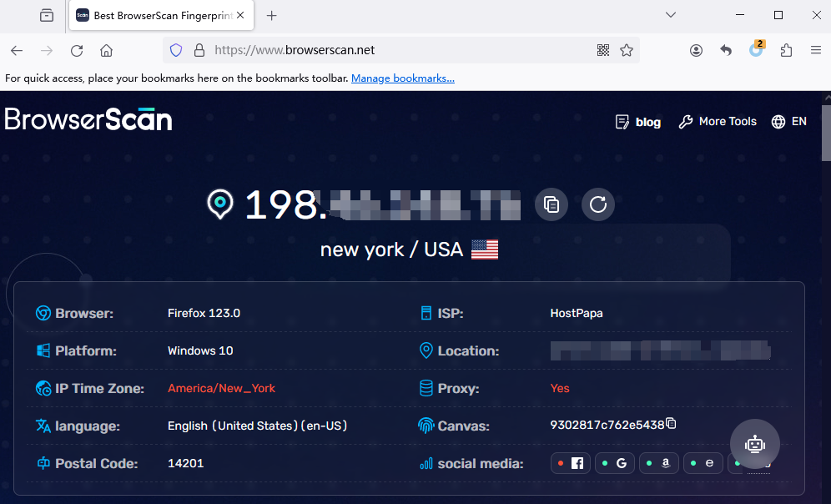Screen dimensions: 831x504
Task: Open the chatbot robot assistant button
Action: click(x=755, y=444)
